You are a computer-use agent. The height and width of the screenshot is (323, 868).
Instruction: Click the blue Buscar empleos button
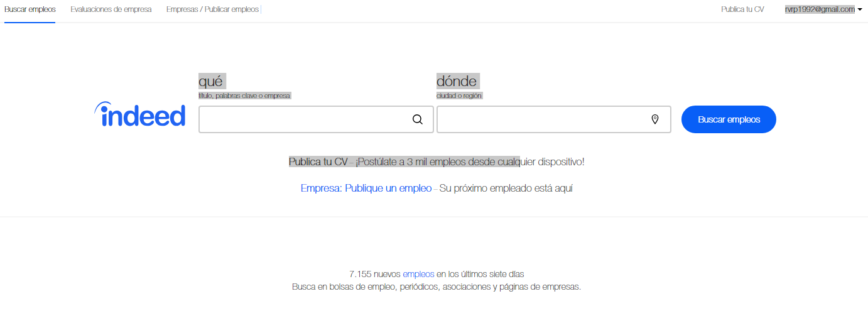coord(729,119)
